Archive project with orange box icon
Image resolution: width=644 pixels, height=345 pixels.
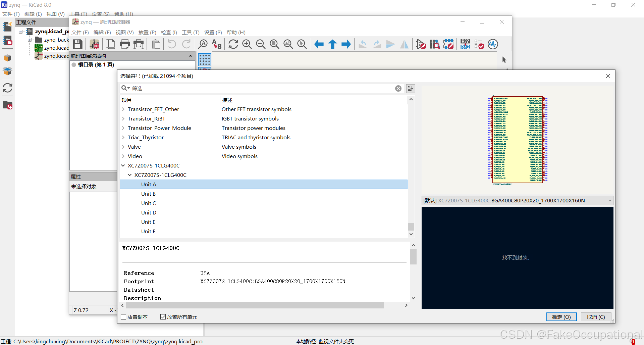(x=7, y=58)
